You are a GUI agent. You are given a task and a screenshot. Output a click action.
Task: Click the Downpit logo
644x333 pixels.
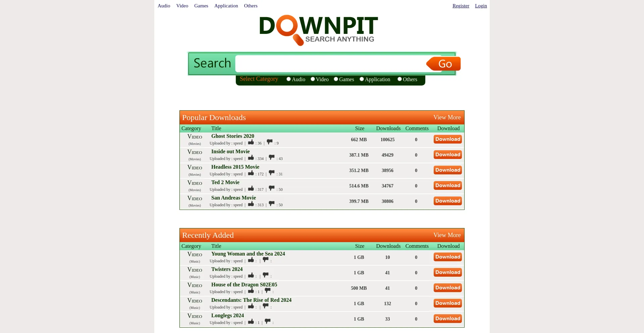(x=319, y=30)
